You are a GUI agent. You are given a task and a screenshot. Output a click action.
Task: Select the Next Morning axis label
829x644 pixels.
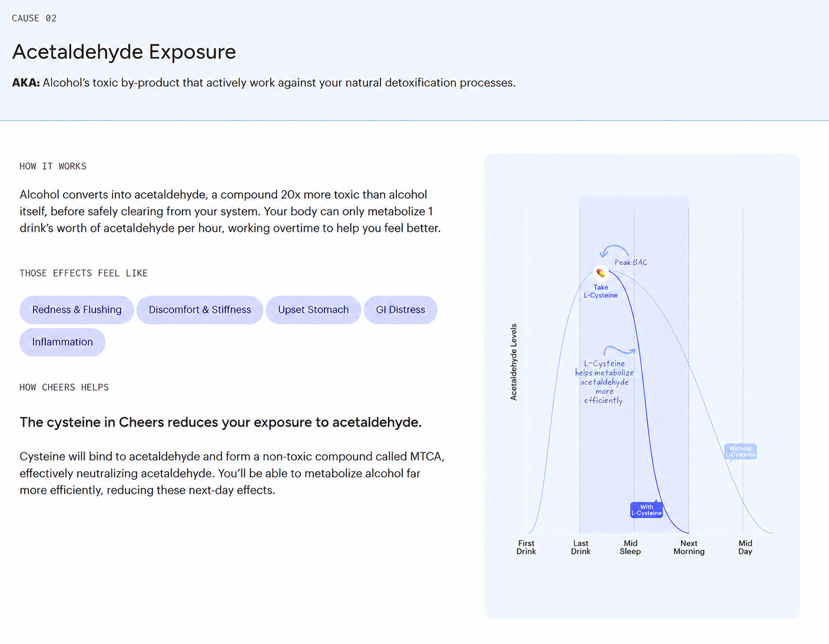(689, 547)
